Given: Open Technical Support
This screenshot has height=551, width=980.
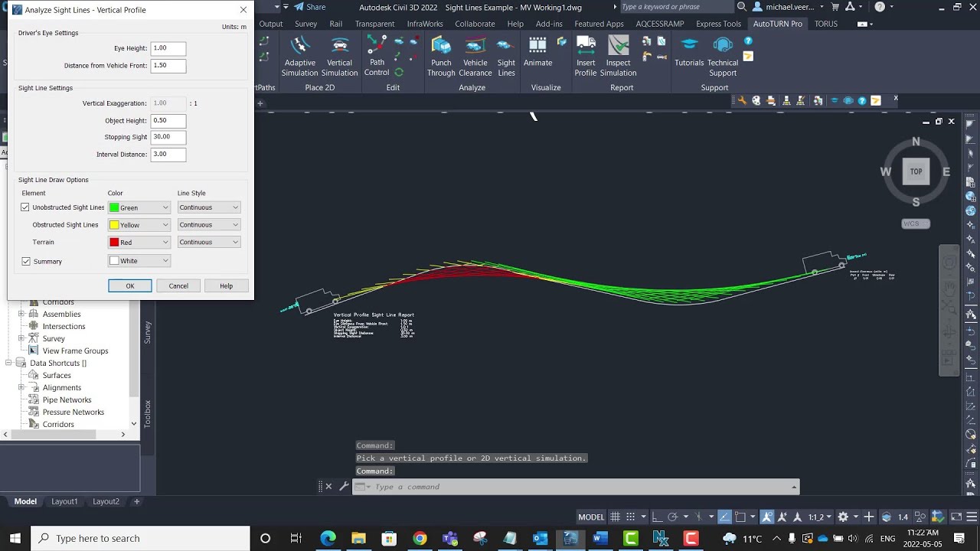Looking at the screenshot, I should (x=723, y=56).
